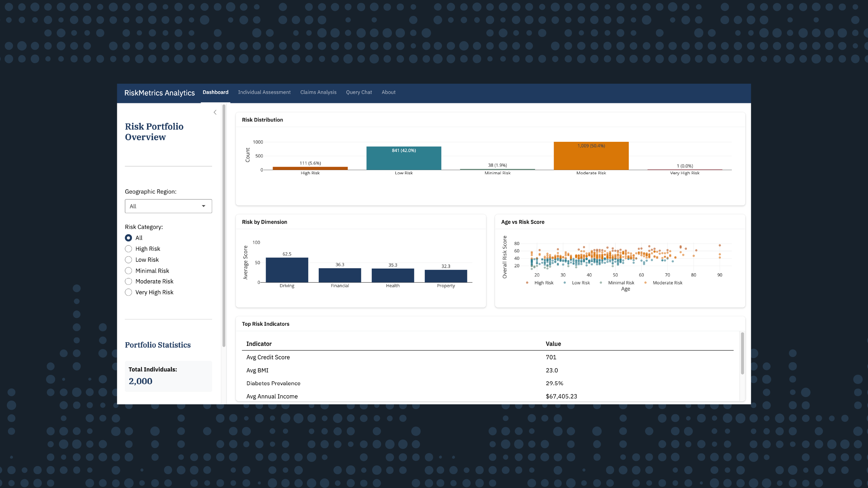This screenshot has height=488, width=868.
Task: Open the Geographic Region dropdown
Action: pyautogui.click(x=168, y=206)
